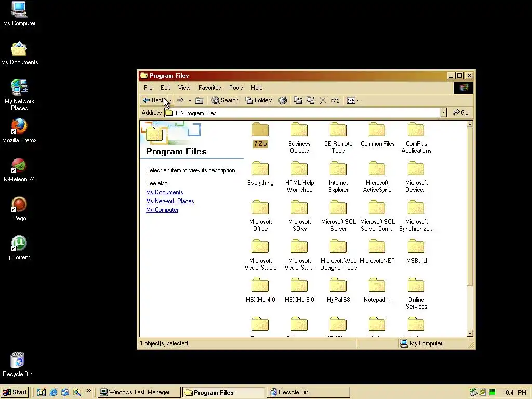This screenshot has height=399, width=532.
Task: Click the 10:41 PM taskbar clock
Action: point(514,393)
